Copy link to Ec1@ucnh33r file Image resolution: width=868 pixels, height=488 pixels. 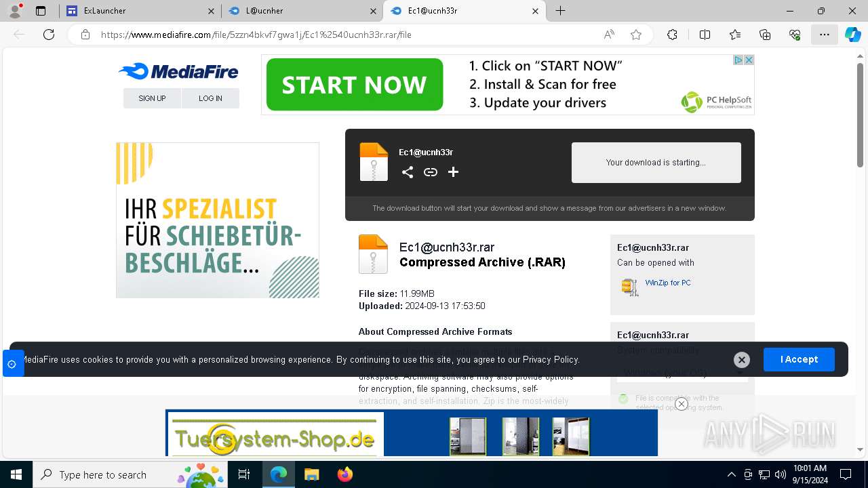(431, 172)
